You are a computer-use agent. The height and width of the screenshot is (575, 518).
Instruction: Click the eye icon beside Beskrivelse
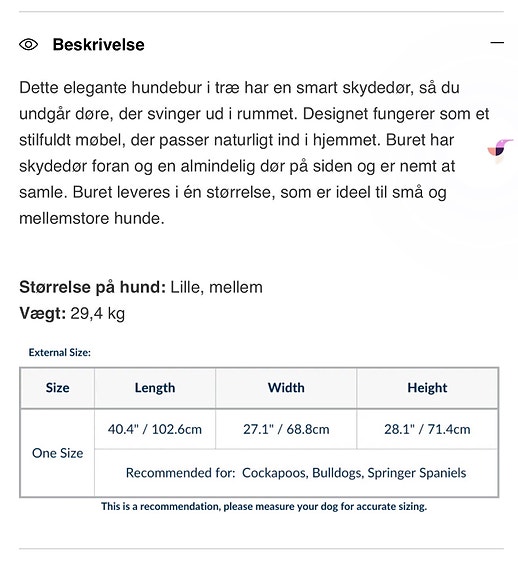pos(29,45)
